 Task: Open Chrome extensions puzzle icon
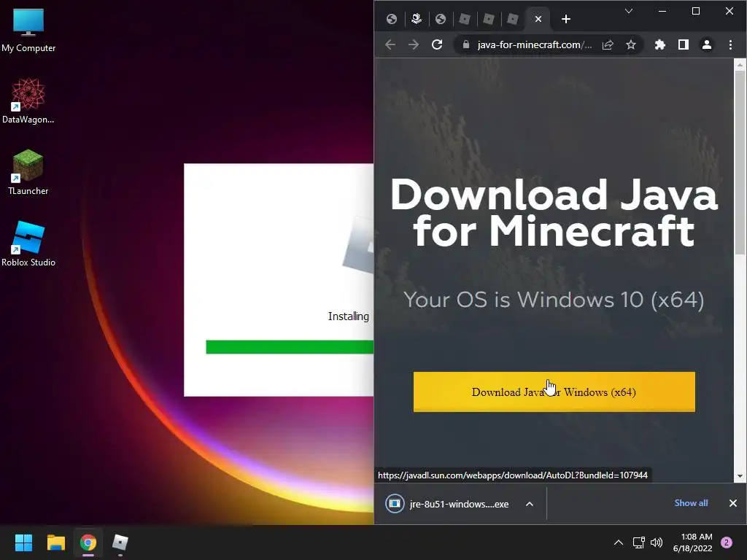click(659, 44)
